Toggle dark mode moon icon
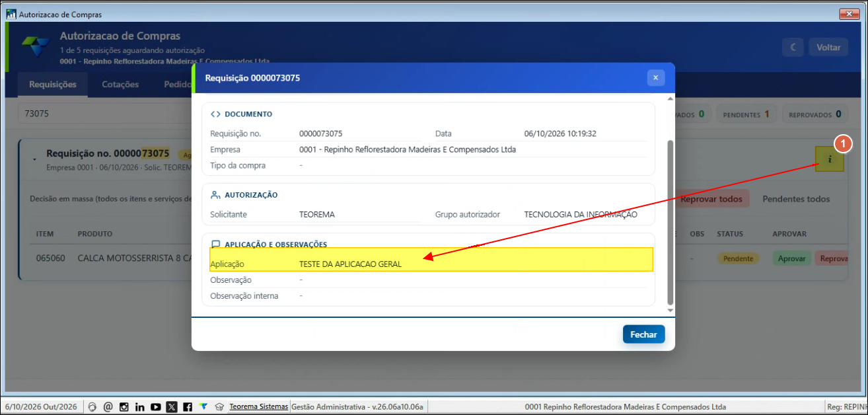This screenshot has width=868, height=415. [792, 48]
